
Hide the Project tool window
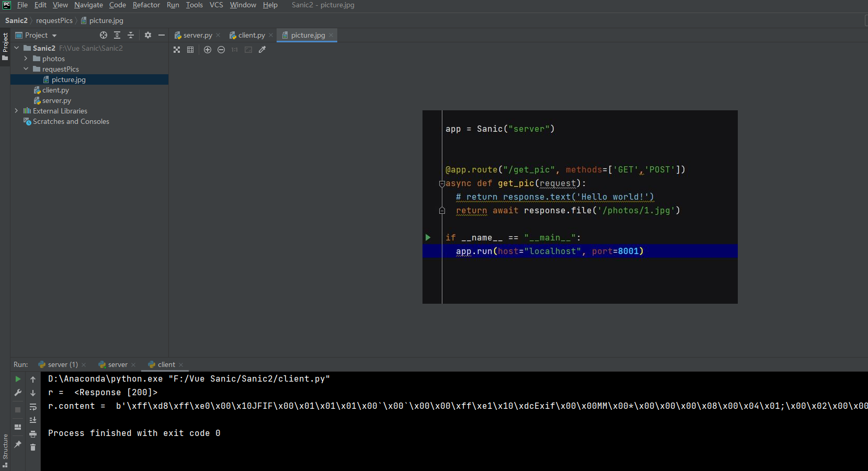[162, 35]
